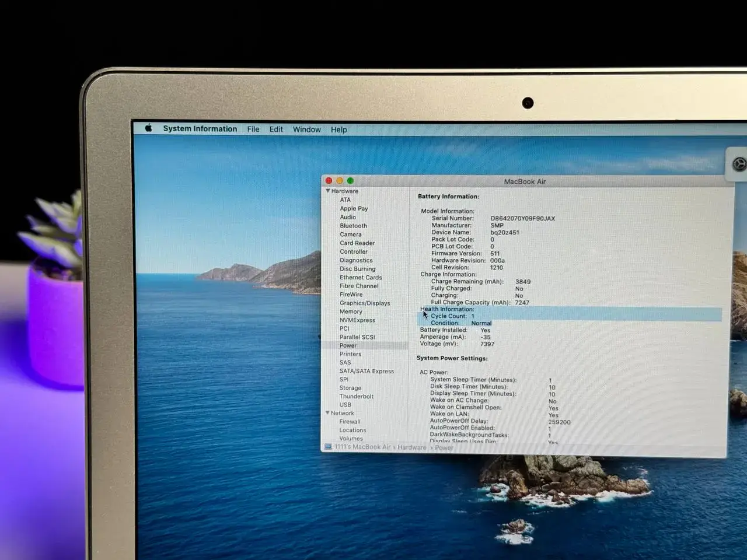Select Power in the sidebar
This screenshot has width=747, height=560.
pyautogui.click(x=348, y=345)
